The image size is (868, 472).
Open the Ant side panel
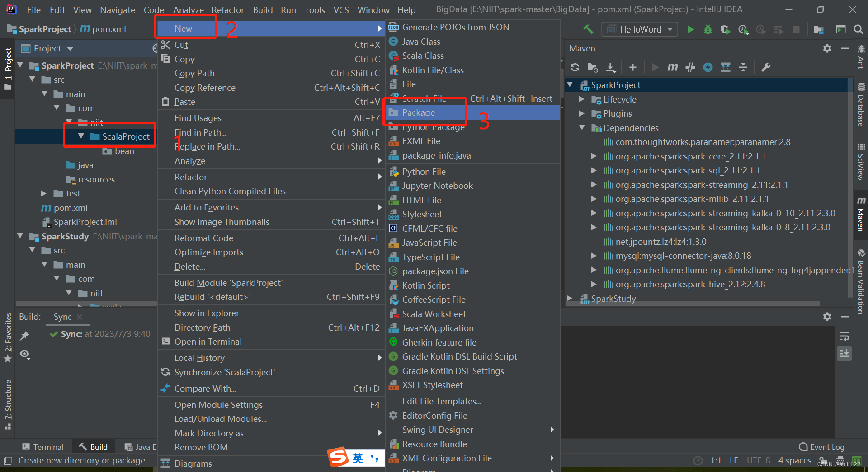pyautogui.click(x=861, y=56)
